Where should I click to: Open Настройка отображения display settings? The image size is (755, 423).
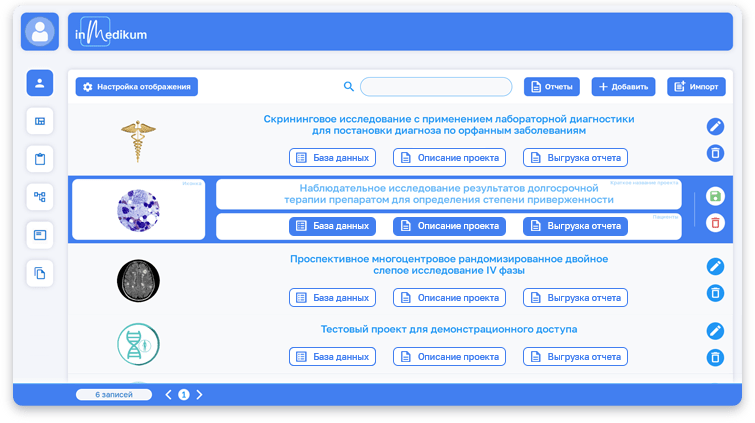137,87
